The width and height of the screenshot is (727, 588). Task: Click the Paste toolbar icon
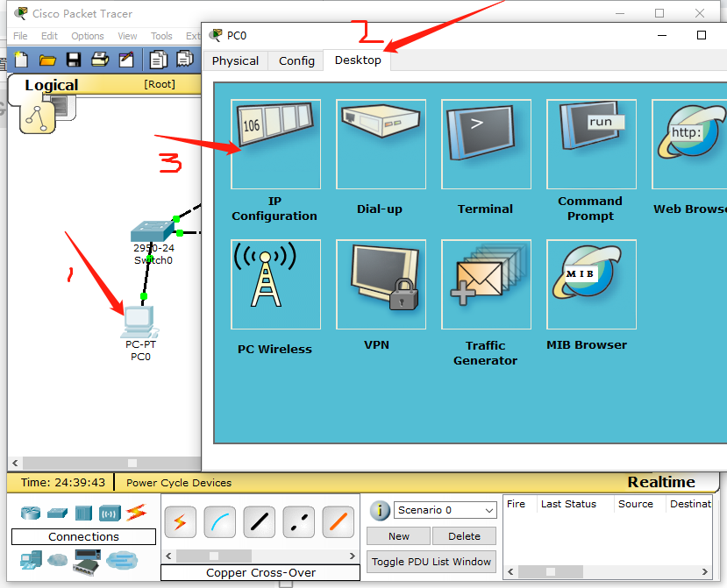(x=184, y=60)
